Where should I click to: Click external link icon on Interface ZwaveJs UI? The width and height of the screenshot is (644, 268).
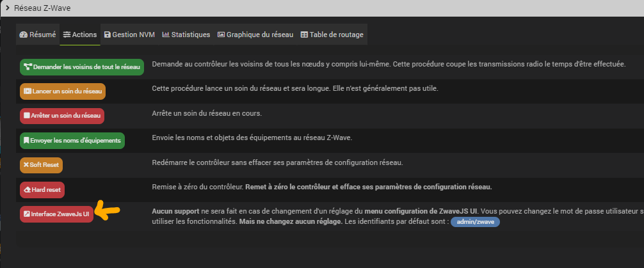tap(27, 214)
